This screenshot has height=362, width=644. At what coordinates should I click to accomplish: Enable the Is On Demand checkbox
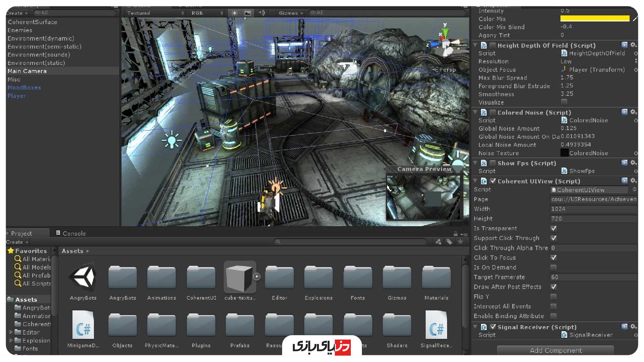(x=553, y=267)
